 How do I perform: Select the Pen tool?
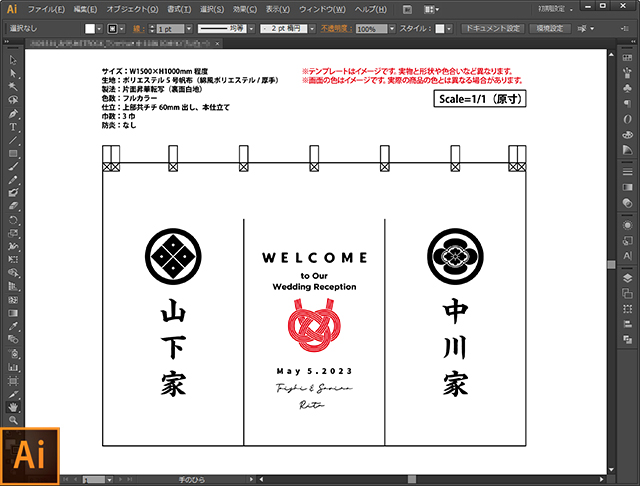(x=13, y=113)
